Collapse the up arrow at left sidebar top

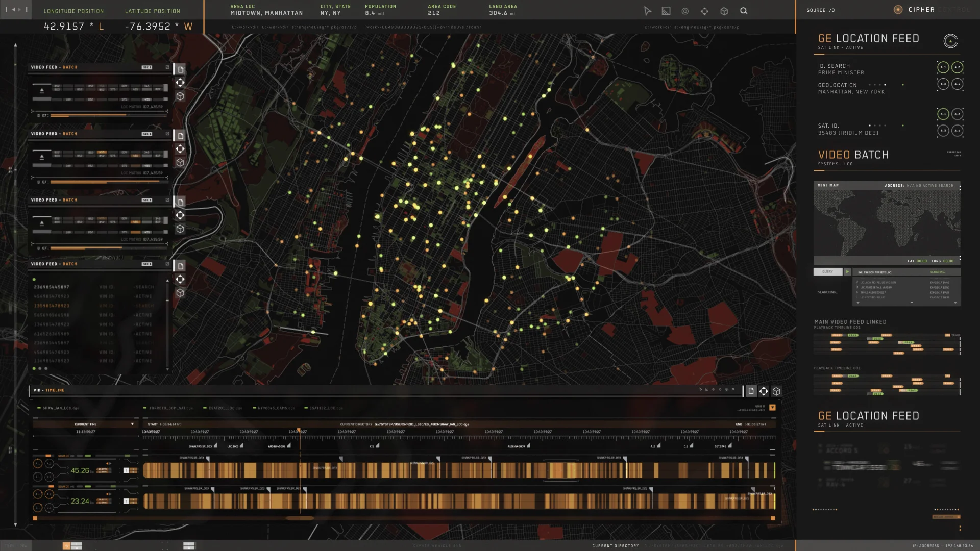pos(15,45)
